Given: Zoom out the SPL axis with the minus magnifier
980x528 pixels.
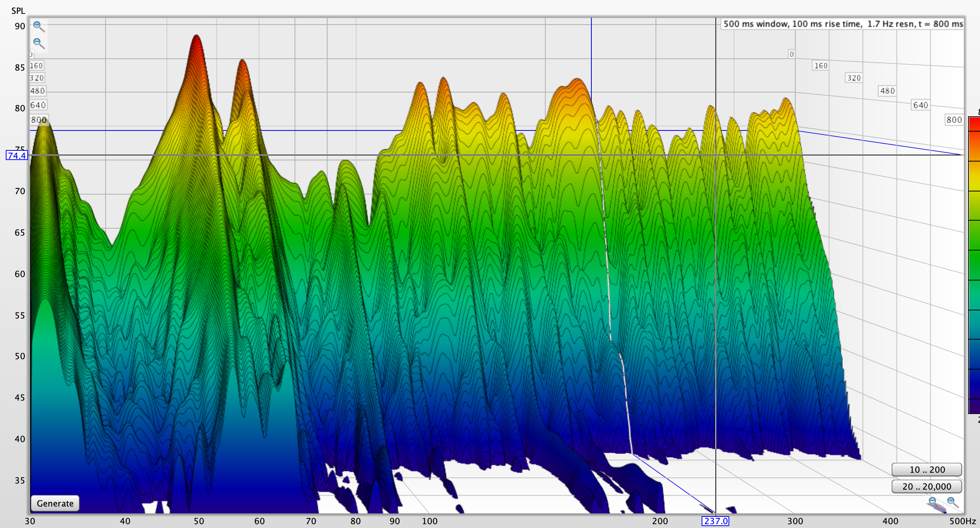Looking at the screenshot, I should [38, 43].
